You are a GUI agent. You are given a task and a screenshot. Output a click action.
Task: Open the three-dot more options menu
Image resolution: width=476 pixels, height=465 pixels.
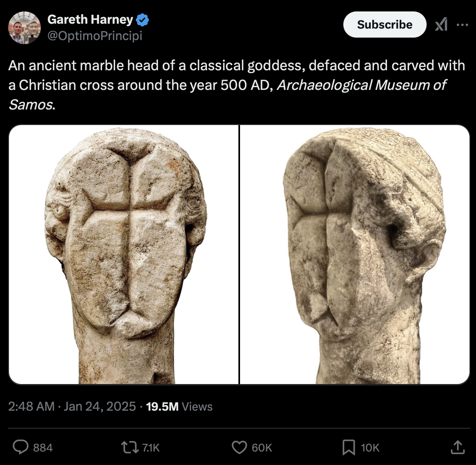[x=463, y=25]
